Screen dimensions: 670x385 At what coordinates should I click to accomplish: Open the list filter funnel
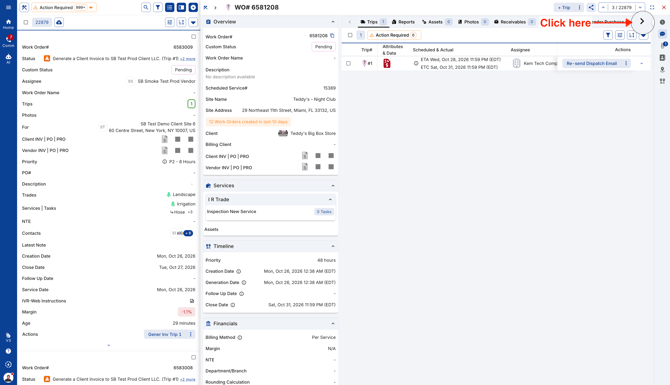158,7
